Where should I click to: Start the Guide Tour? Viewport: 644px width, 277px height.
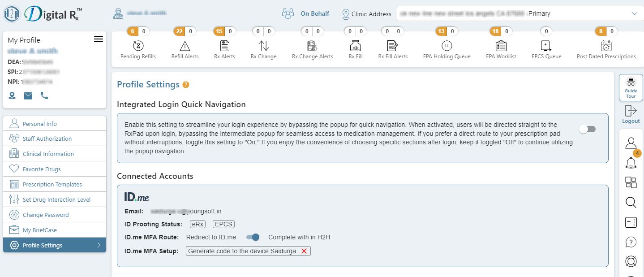[x=631, y=87]
